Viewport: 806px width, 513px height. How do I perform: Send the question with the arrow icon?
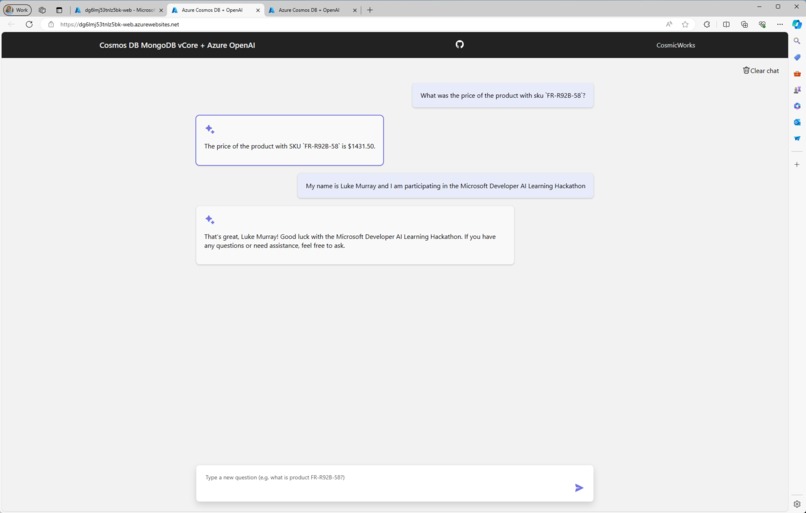[x=579, y=488]
